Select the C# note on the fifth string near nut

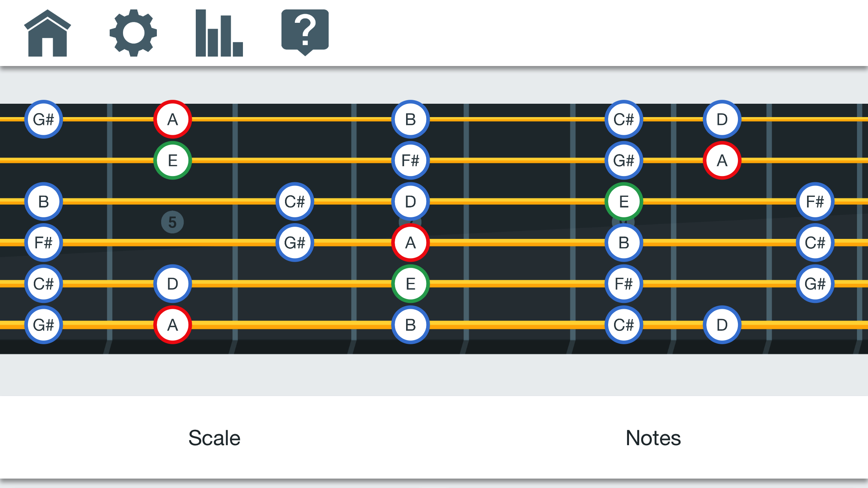pyautogui.click(x=44, y=283)
